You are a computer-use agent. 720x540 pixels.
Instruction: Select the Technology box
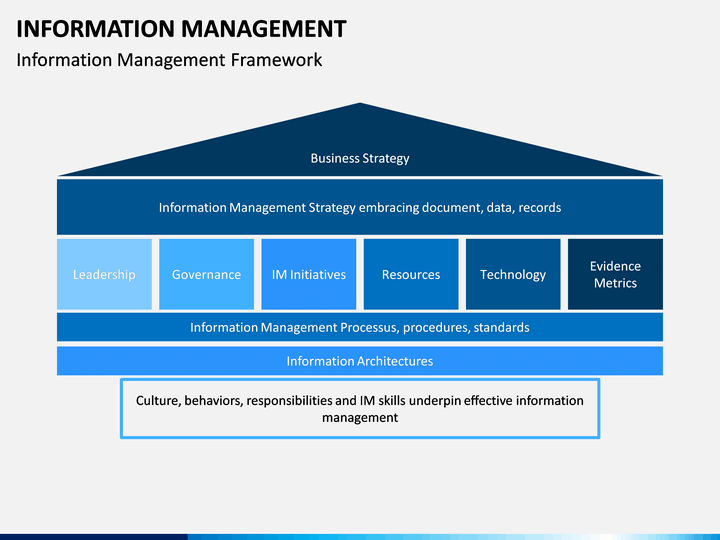(513, 274)
